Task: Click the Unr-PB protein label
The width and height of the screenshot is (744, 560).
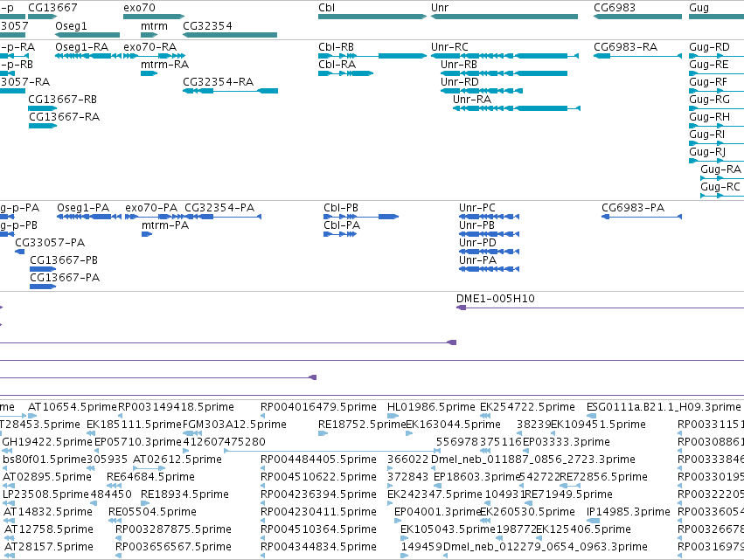Action: coord(476,225)
